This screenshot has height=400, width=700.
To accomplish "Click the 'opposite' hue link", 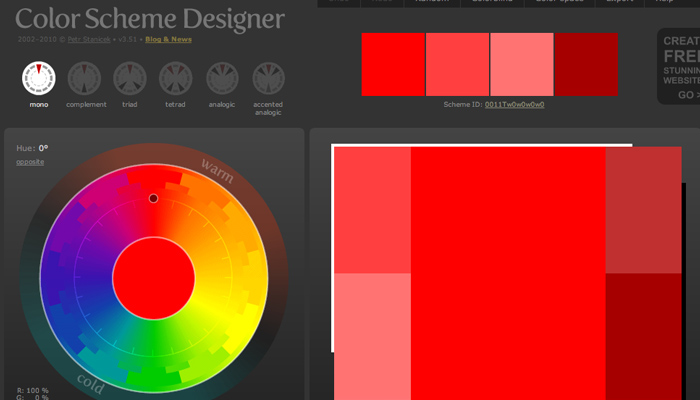I will (30, 161).
